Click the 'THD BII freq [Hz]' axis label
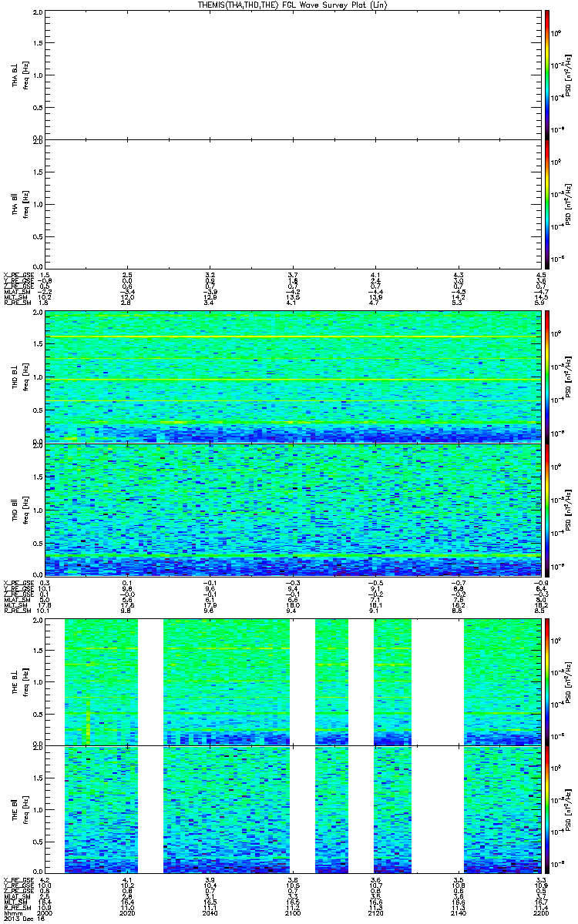This screenshot has height=924, width=578. click(21, 509)
